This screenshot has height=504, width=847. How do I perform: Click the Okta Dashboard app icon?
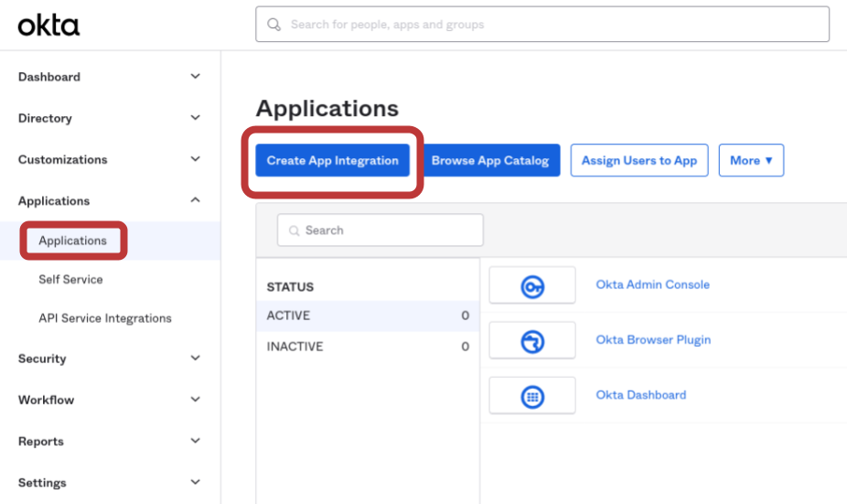532,396
